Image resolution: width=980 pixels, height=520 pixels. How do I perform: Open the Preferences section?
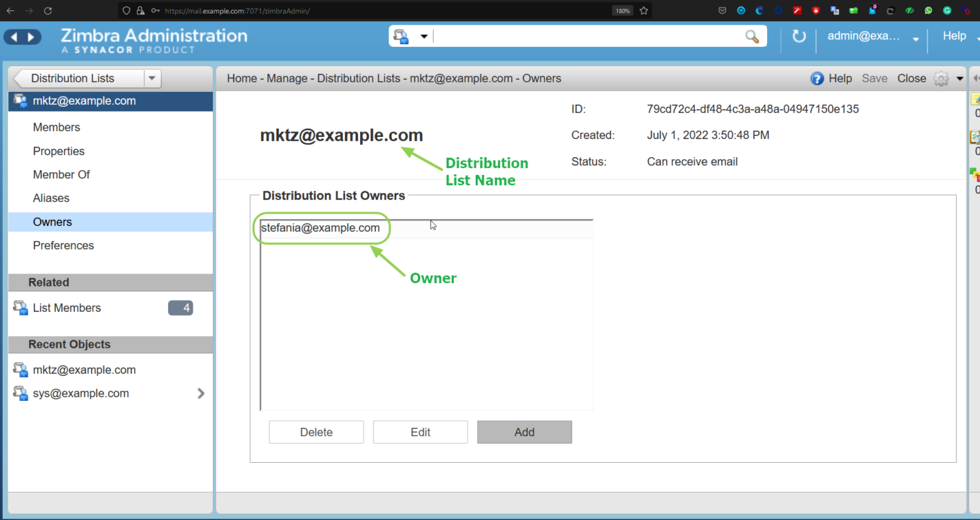63,246
